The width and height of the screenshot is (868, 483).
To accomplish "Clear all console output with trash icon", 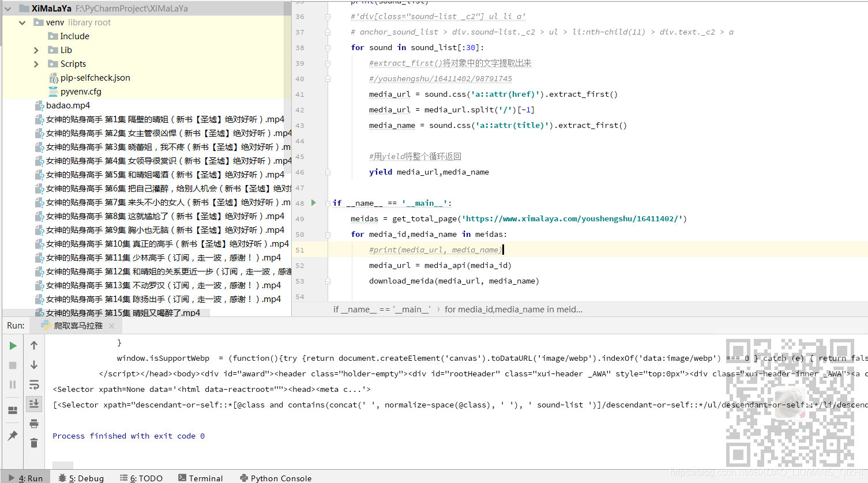I will [x=34, y=443].
